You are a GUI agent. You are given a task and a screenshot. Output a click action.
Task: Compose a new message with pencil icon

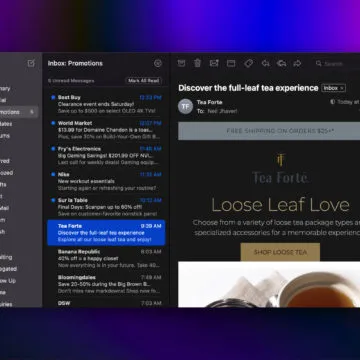(31, 63)
